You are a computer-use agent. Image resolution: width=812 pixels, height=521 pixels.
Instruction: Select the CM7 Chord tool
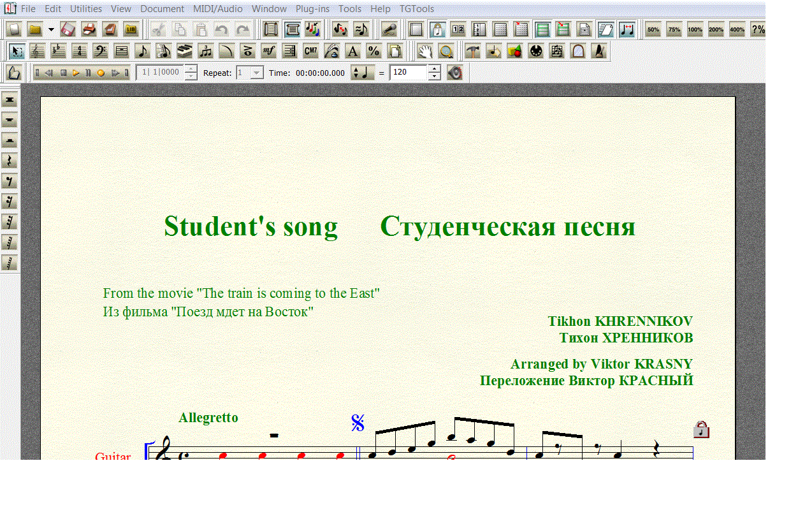(311, 51)
